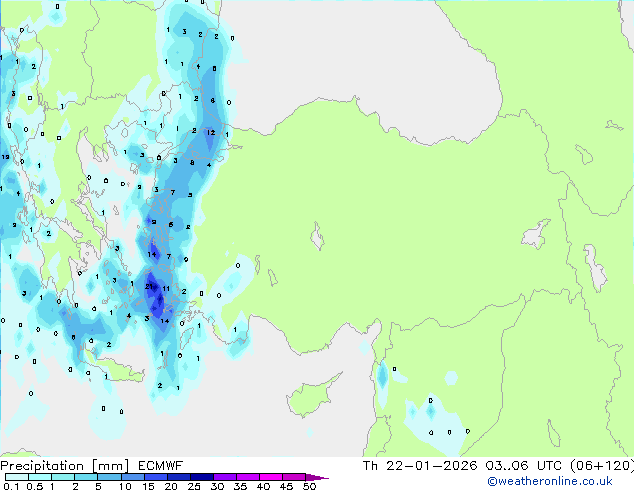The image size is (634, 490).
Task: Click the "Precipitation [mm]" title text
Action: 64,466
